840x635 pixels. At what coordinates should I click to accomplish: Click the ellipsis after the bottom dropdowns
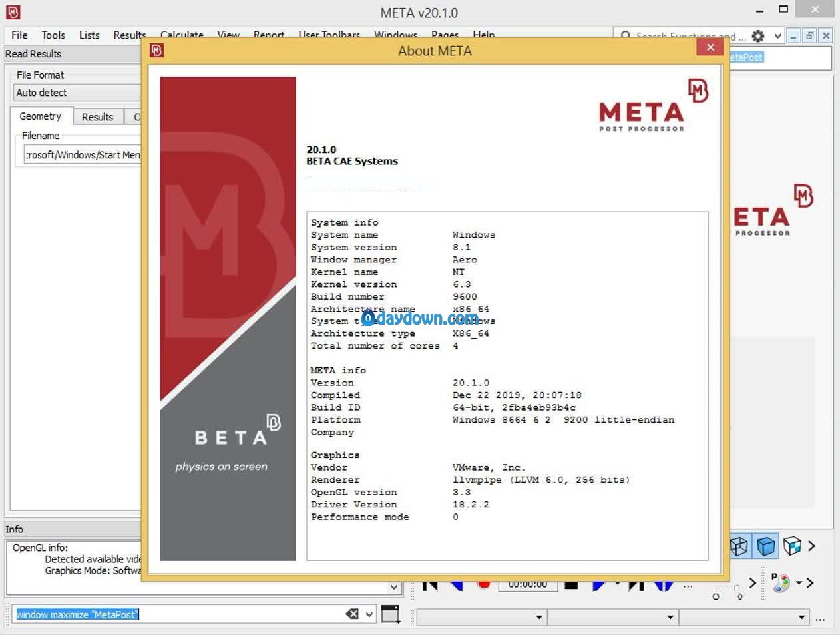pos(820,618)
